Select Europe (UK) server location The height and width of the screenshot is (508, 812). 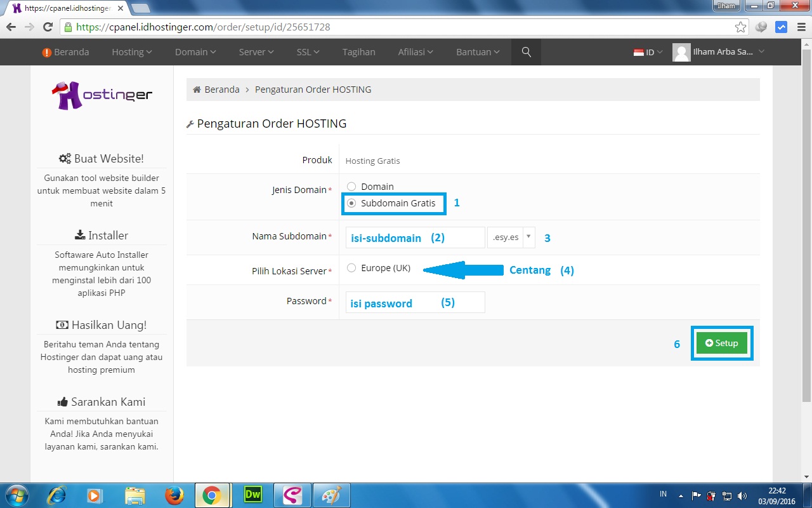point(351,268)
